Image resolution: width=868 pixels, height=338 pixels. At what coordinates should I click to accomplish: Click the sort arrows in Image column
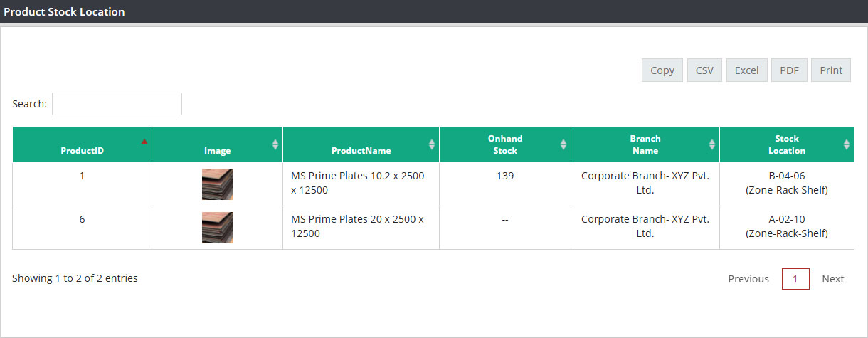tap(275, 144)
